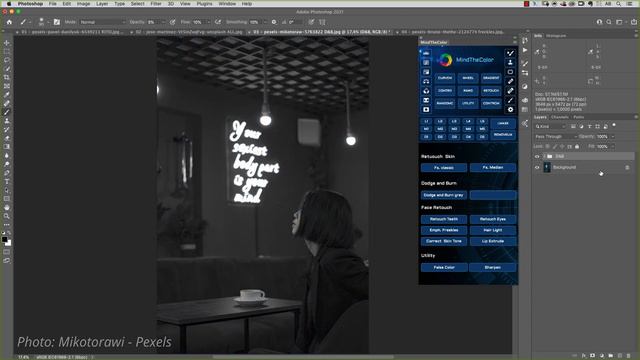Toggle the layer filter on/off switch
The image size is (640, 360).
614,126
